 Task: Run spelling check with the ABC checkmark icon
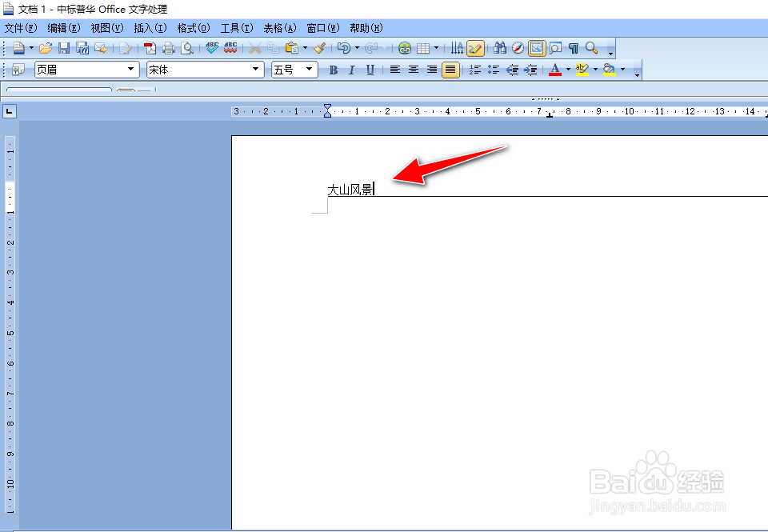click(x=211, y=48)
